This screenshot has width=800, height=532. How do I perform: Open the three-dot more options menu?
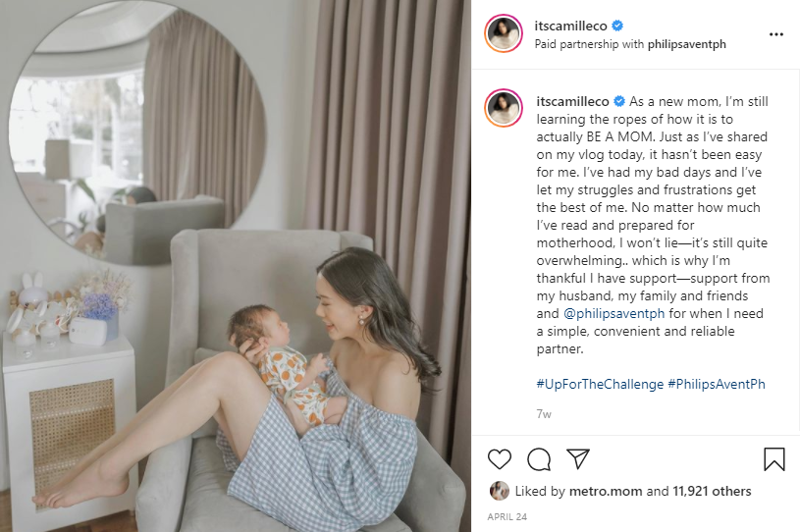click(x=776, y=34)
